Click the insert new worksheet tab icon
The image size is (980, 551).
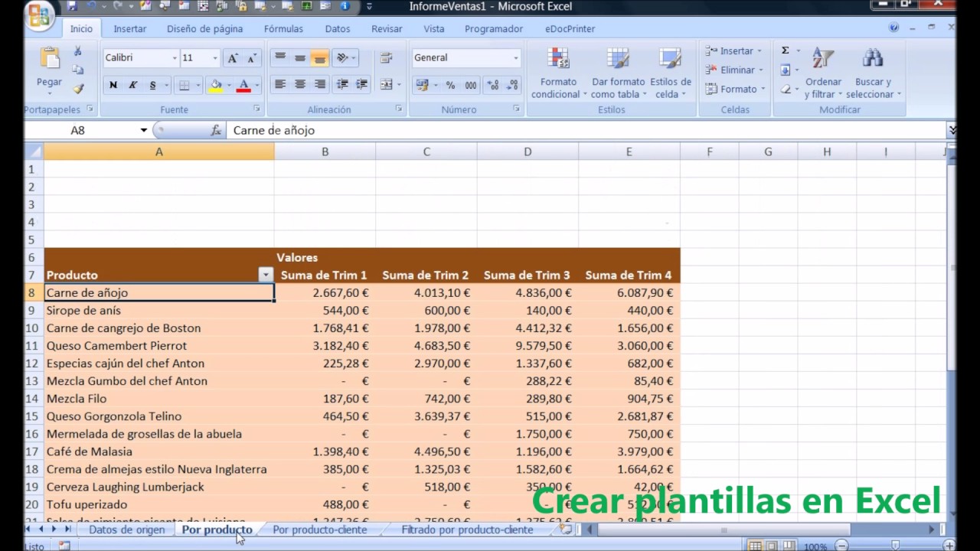566,530
